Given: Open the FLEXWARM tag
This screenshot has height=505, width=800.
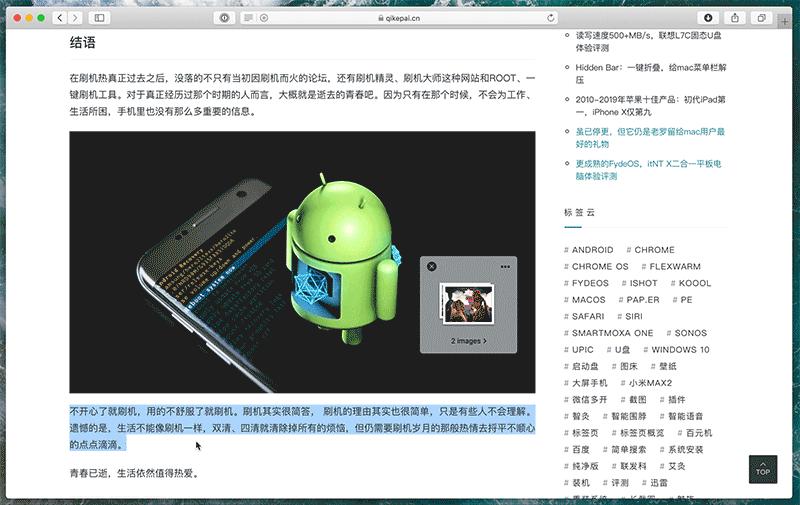Looking at the screenshot, I should click(x=671, y=266).
